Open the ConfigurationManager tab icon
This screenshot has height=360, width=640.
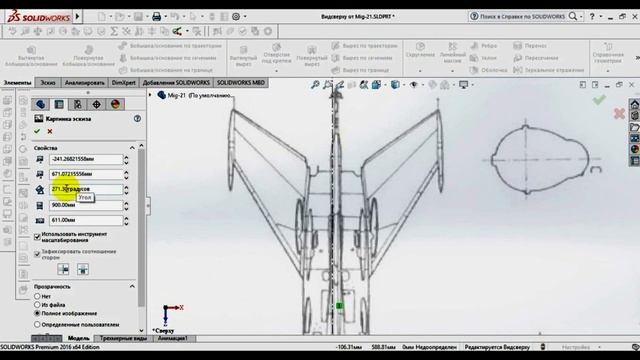[78, 104]
